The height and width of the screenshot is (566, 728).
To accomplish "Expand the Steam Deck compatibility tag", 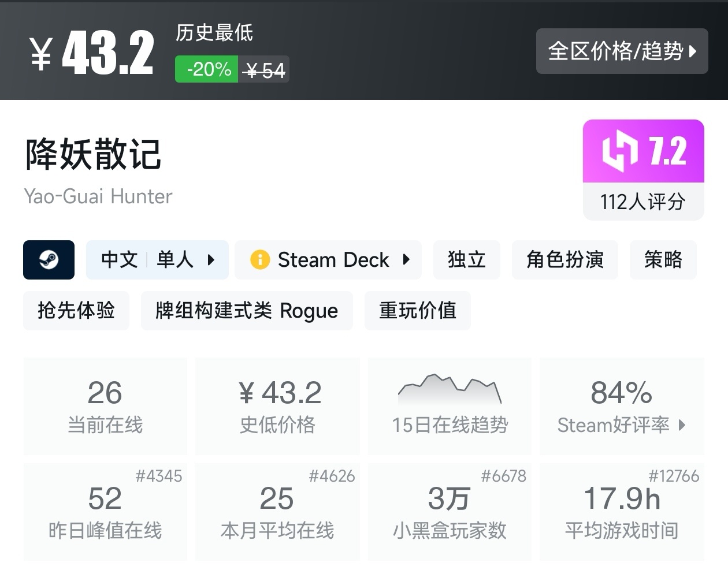I will [x=328, y=260].
